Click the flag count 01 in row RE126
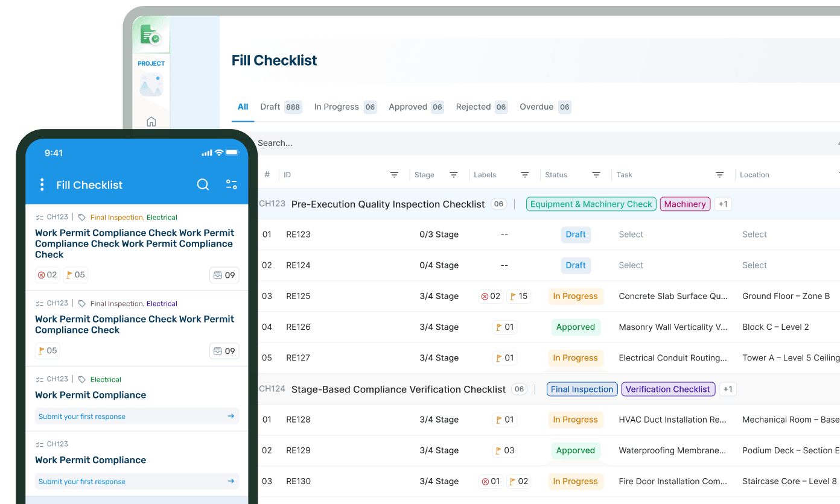This screenshot has height=504, width=840. [x=504, y=327]
